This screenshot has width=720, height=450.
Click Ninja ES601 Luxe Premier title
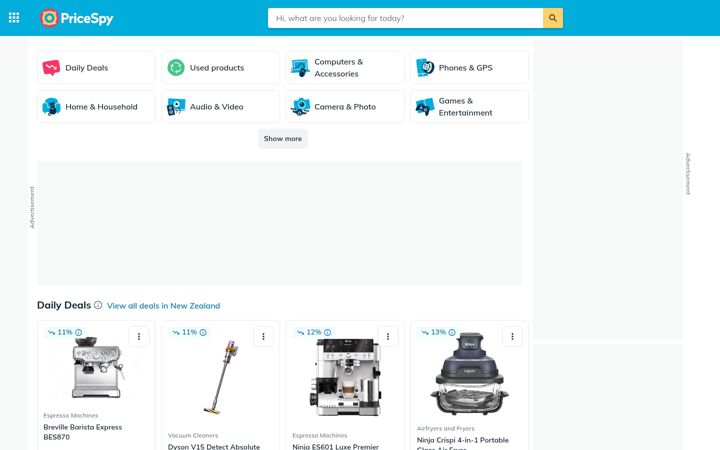click(336, 446)
